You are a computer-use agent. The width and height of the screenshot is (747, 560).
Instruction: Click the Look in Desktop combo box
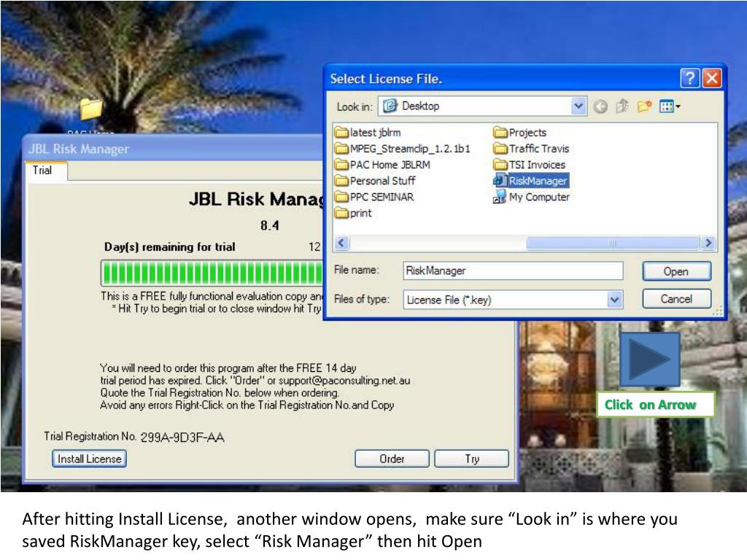(x=481, y=106)
